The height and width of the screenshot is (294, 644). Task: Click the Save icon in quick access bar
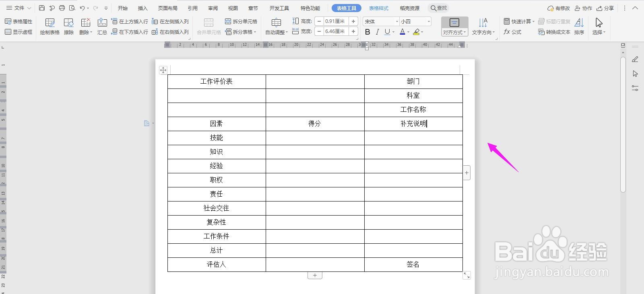(x=42, y=8)
